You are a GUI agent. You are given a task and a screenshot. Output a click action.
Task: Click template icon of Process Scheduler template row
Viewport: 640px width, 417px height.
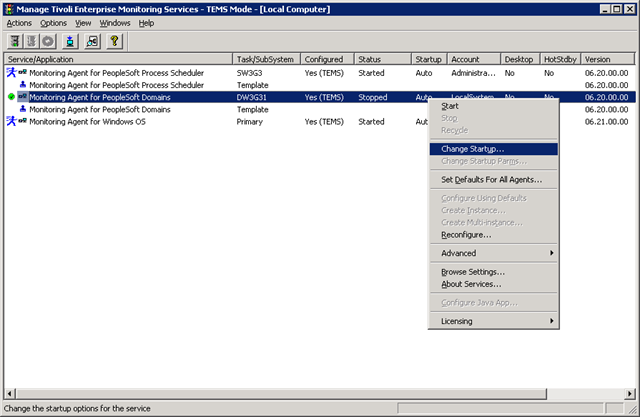pyautogui.click(x=23, y=85)
